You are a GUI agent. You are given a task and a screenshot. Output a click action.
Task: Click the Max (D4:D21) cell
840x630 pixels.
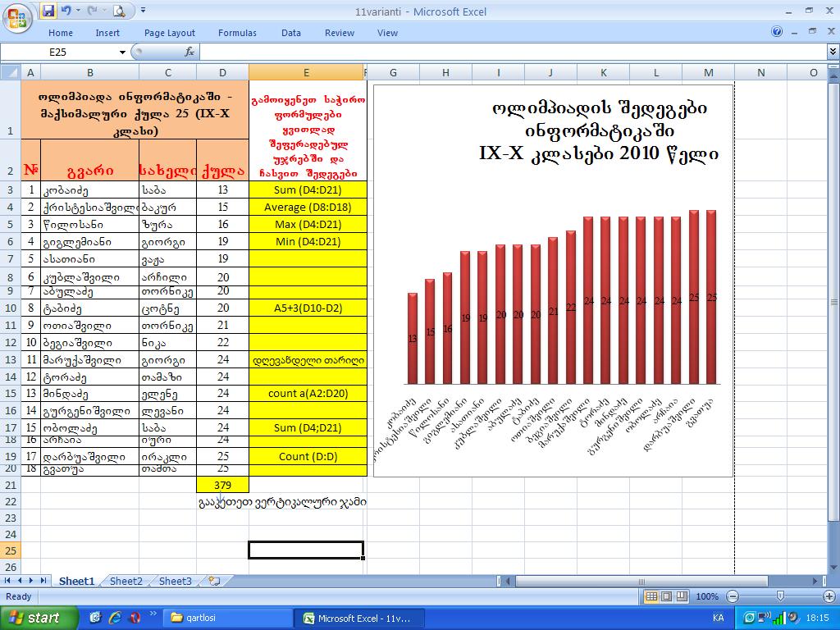[308, 225]
